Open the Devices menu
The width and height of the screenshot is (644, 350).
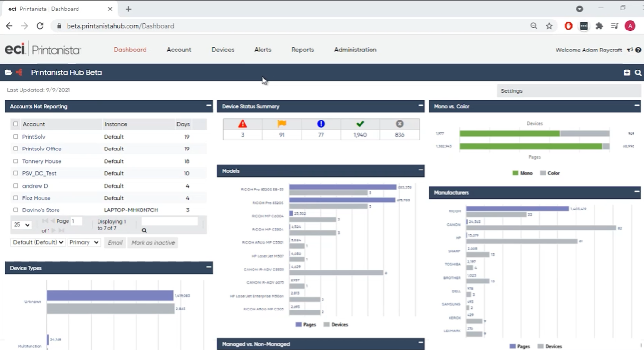point(223,50)
